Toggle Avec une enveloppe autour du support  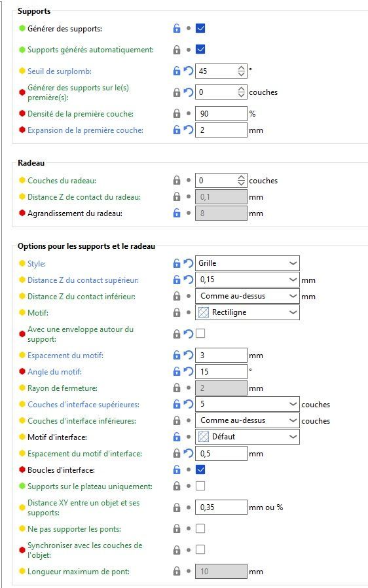point(200,333)
